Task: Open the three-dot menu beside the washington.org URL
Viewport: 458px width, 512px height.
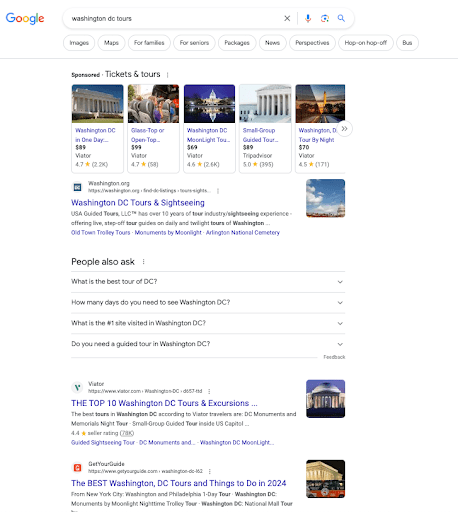Action: pos(218,191)
